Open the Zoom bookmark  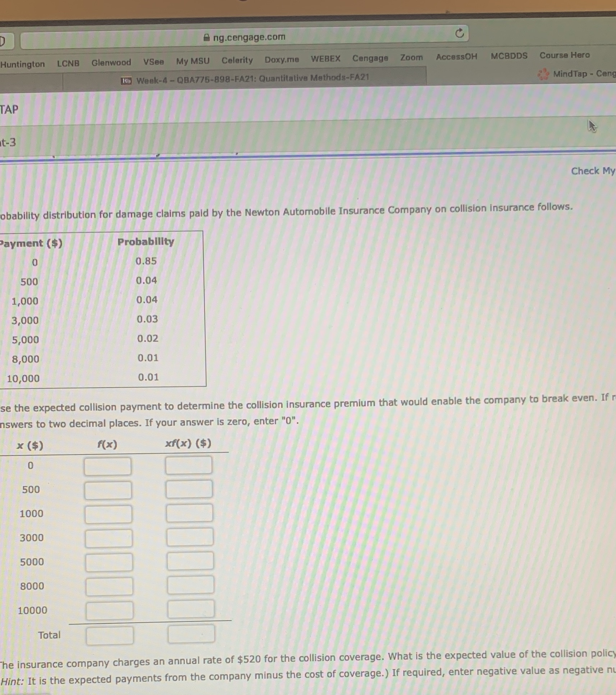point(412,57)
